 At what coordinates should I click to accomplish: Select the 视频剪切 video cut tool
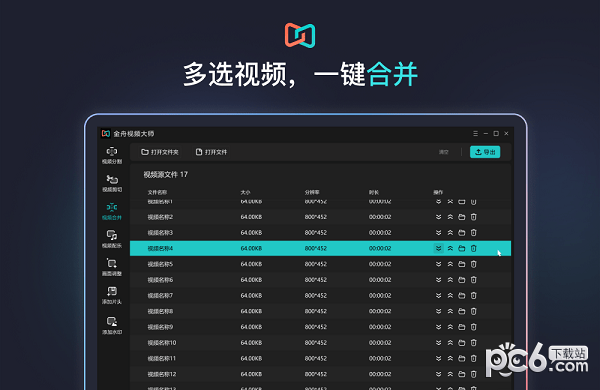click(112, 183)
